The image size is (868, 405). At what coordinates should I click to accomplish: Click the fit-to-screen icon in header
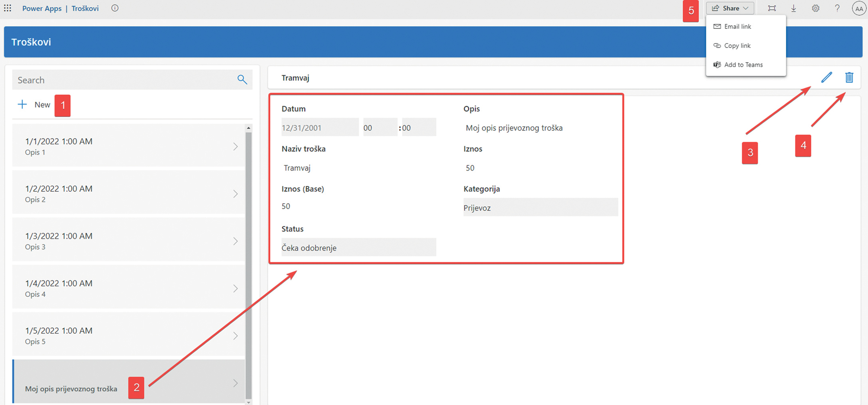[772, 8]
